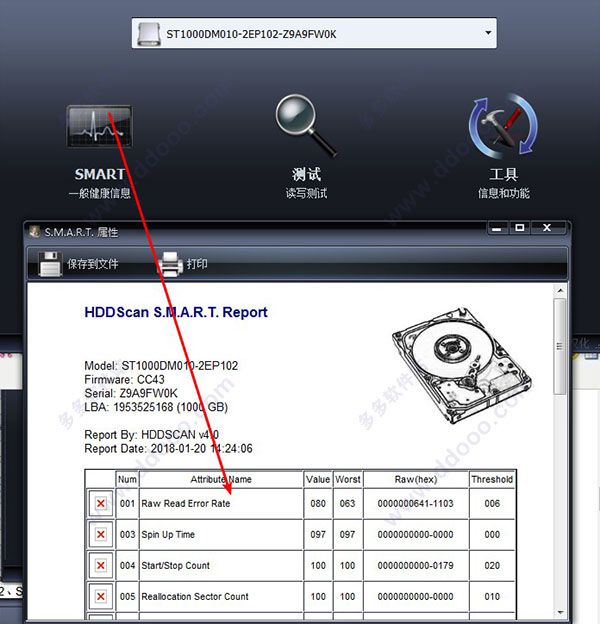This screenshot has width=600, height=624.
Task: Open the SMART health info monitor icon
Action: (x=99, y=126)
